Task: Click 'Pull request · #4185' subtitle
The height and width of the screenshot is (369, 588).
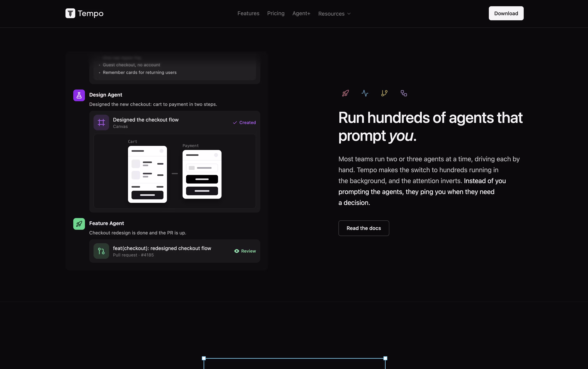Action: pyautogui.click(x=133, y=255)
